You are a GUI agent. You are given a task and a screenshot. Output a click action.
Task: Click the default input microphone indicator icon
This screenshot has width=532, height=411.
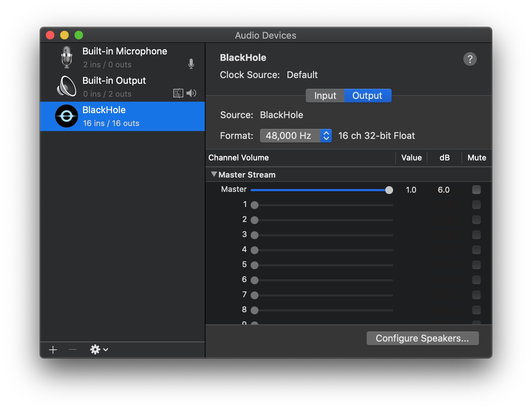(x=191, y=64)
